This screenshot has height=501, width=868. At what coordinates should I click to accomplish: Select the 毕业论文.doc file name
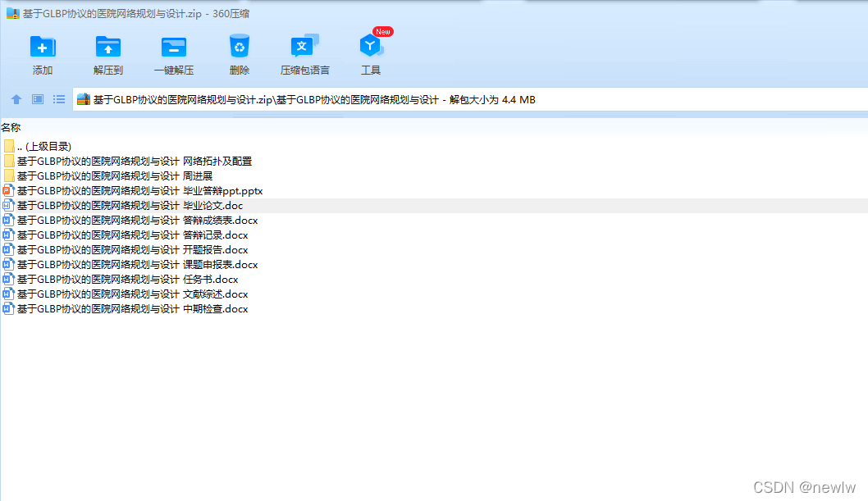click(x=130, y=206)
